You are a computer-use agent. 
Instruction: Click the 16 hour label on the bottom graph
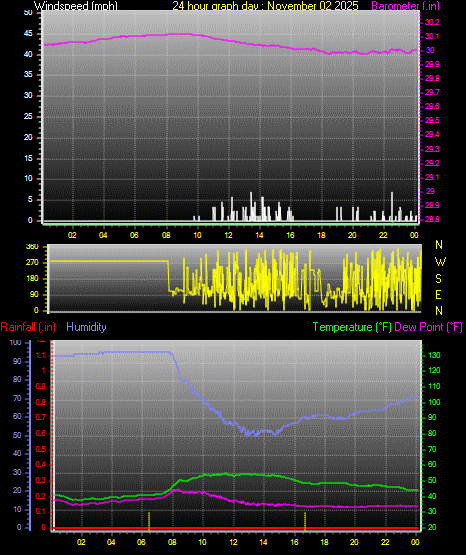[294, 542]
